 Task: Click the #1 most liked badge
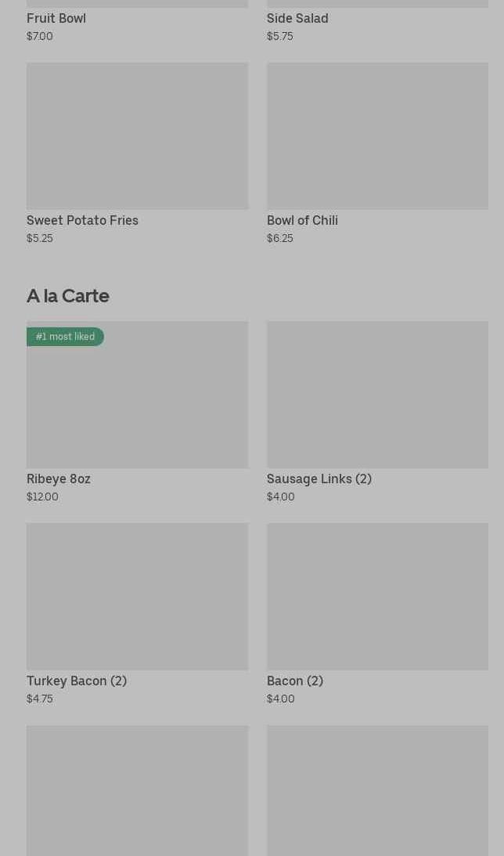coord(65,337)
